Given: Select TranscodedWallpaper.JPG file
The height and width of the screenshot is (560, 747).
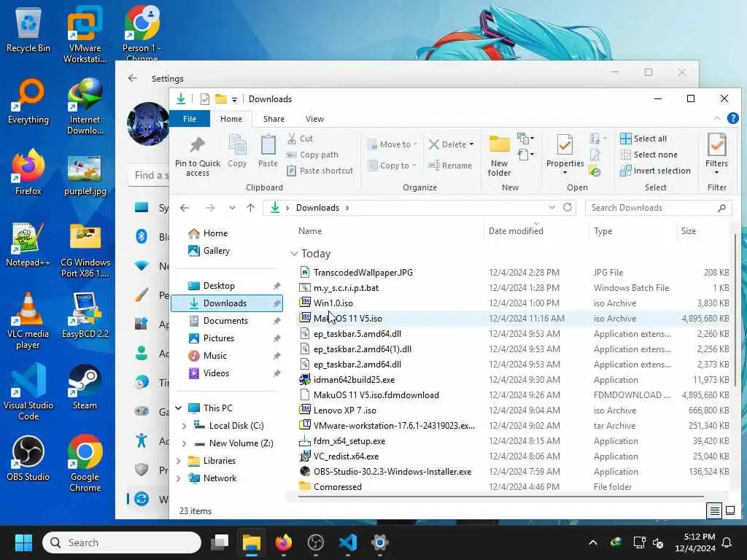Looking at the screenshot, I should coord(363,273).
